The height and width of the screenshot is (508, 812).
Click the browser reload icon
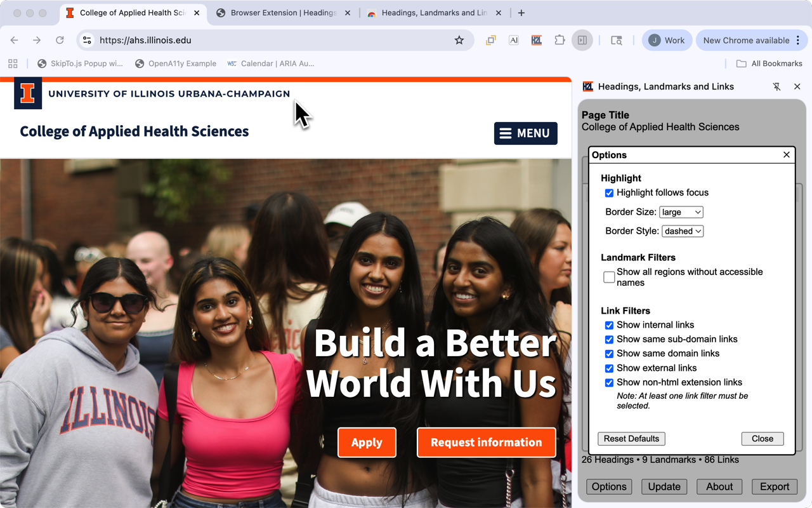tap(60, 40)
